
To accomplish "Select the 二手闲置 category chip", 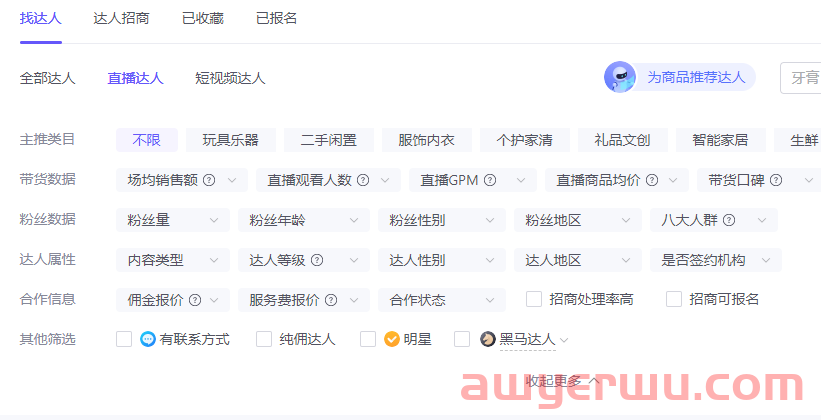I will point(329,140).
